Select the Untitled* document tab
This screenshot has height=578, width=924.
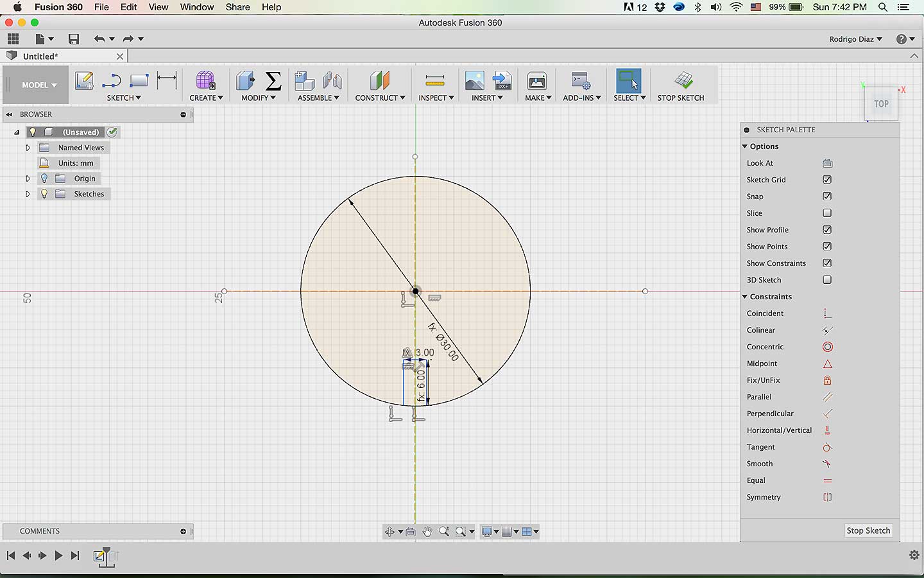64,57
